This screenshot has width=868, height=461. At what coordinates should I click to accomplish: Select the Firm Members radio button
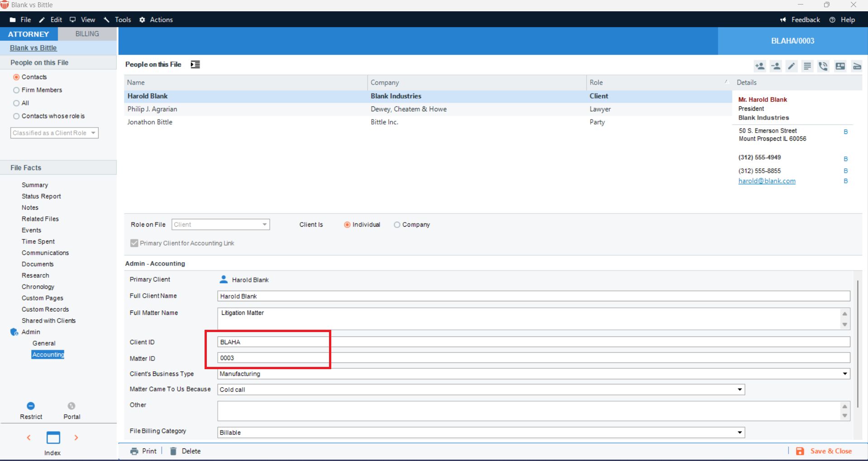[x=17, y=90]
